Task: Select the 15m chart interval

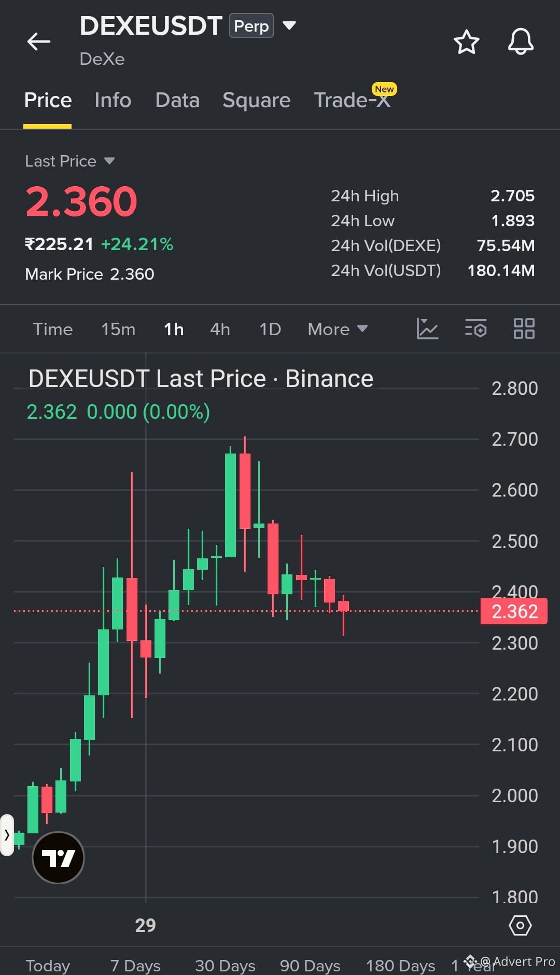Action: click(x=118, y=329)
